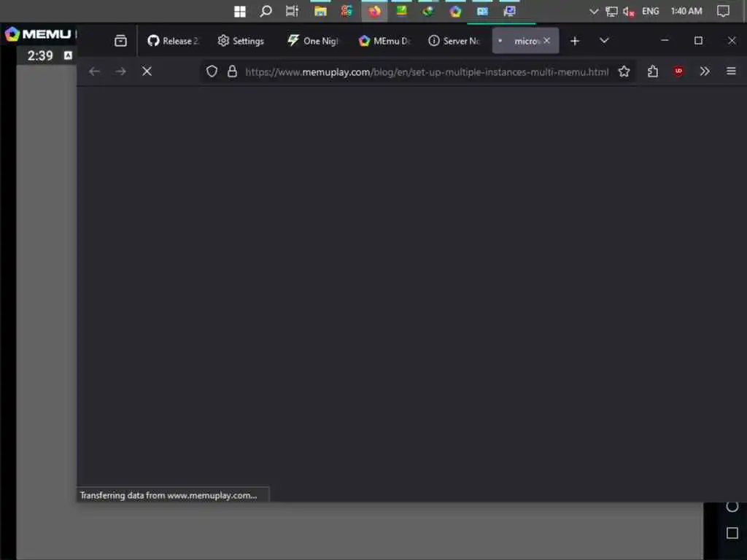Open the MEmu app taskbar icon
The width and height of the screenshot is (747, 560).
coord(455,11)
